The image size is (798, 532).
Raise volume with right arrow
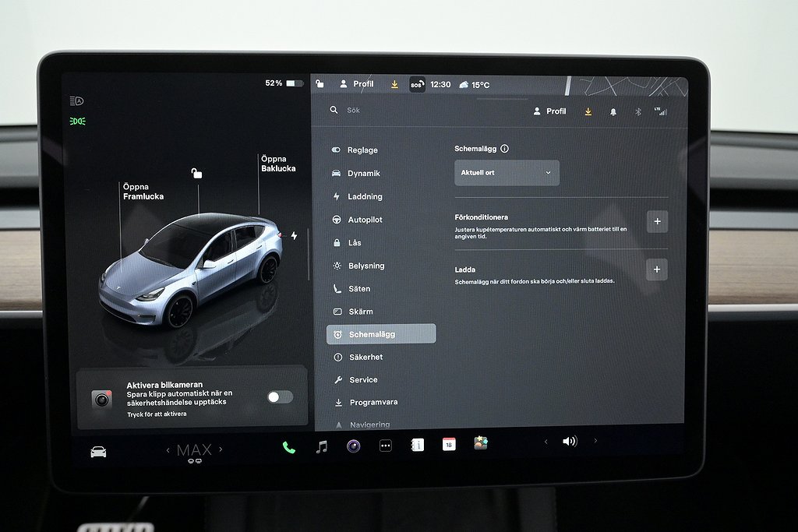coord(595,440)
